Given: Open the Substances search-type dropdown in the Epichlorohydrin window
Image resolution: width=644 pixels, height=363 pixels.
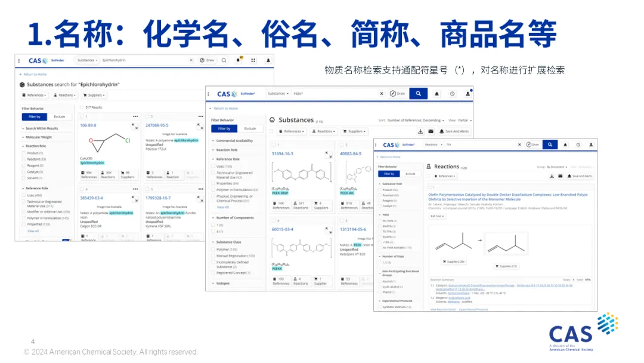Looking at the screenshot, I should 88,60.
